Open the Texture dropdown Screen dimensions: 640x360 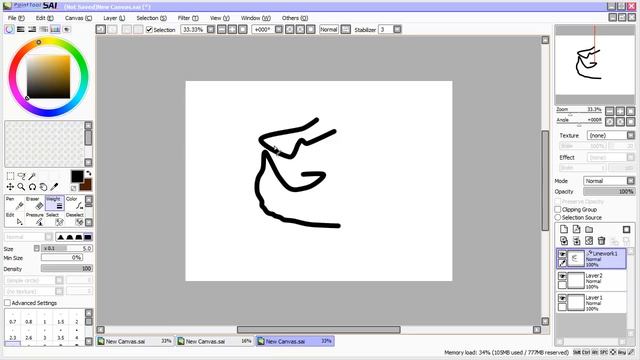[x=631, y=135]
